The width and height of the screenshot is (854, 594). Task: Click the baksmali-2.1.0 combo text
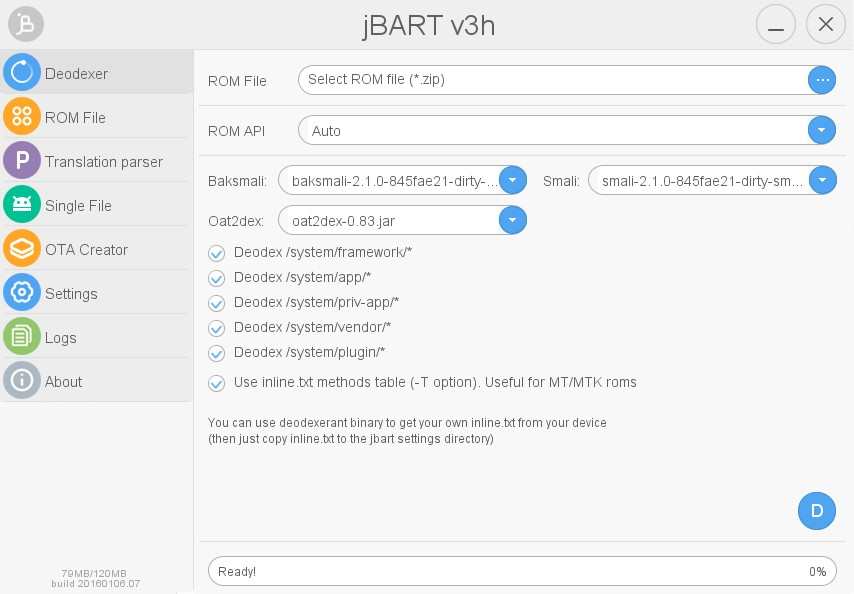click(394, 181)
